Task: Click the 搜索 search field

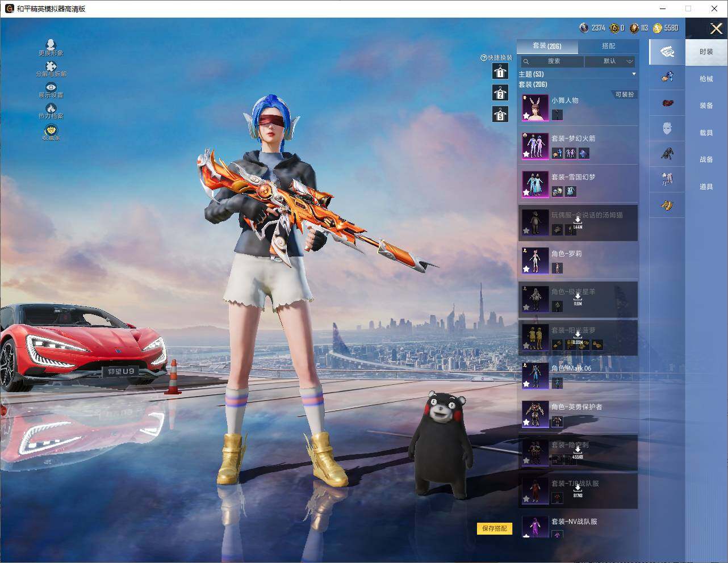Action: (x=553, y=61)
